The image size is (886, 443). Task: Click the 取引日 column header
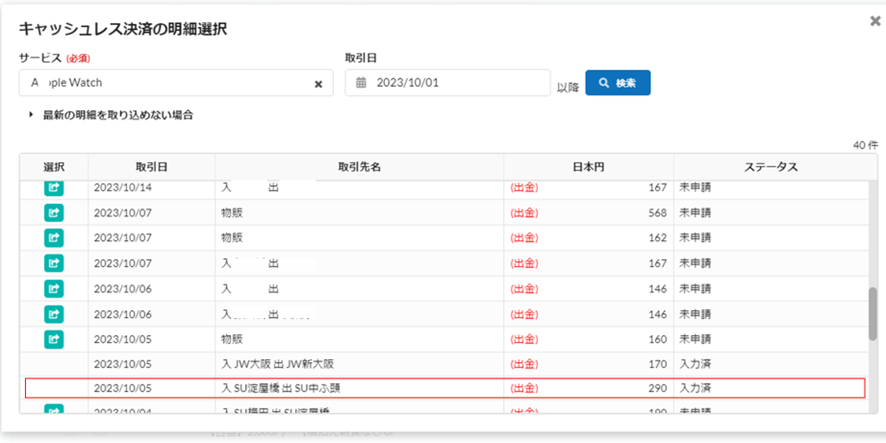point(151,167)
